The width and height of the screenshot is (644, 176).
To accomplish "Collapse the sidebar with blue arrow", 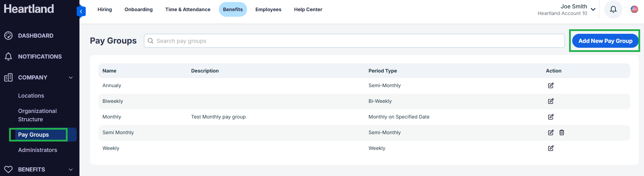I will 81,12.
